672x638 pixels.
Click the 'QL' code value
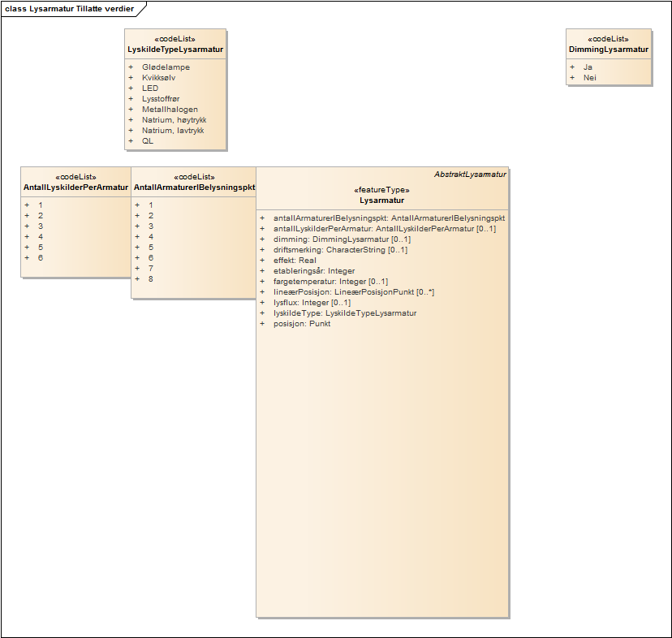tap(147, 141)
